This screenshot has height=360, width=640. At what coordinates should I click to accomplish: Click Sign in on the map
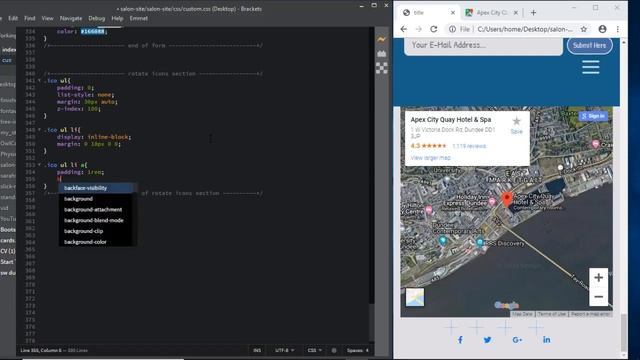coord(593,116)
